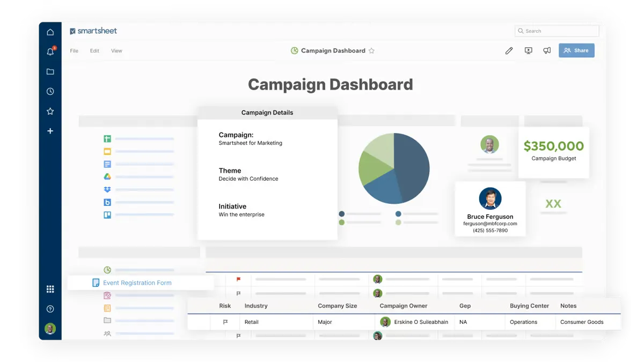The image size is (644, 362).
Task: Open the blue 'b' shortcut icon
Action: 107,202
